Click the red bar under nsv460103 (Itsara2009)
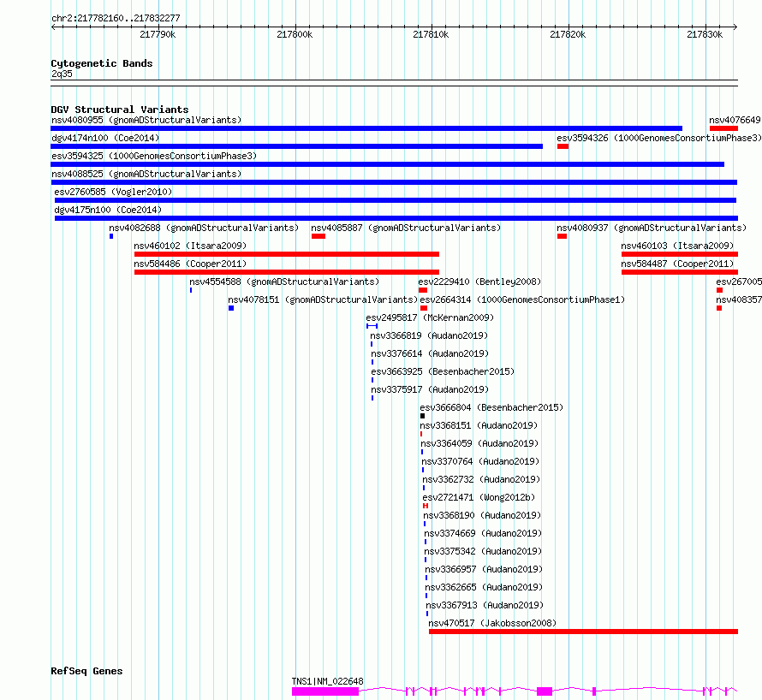 (680, 254)
